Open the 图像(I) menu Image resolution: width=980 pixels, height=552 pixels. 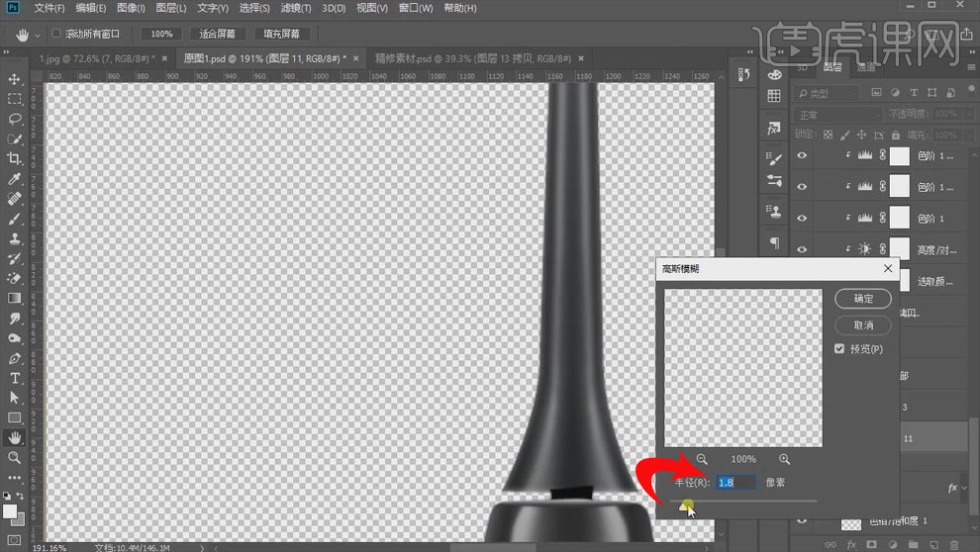131,8
